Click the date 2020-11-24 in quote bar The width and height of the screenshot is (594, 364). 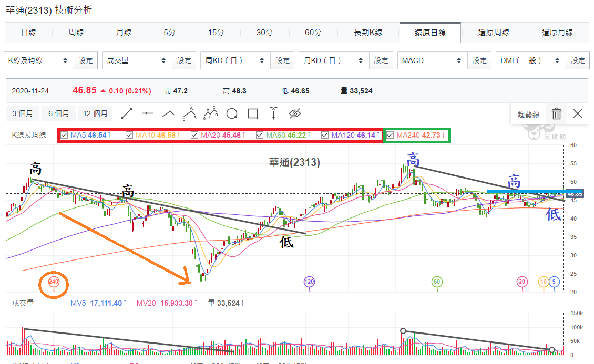30,91
